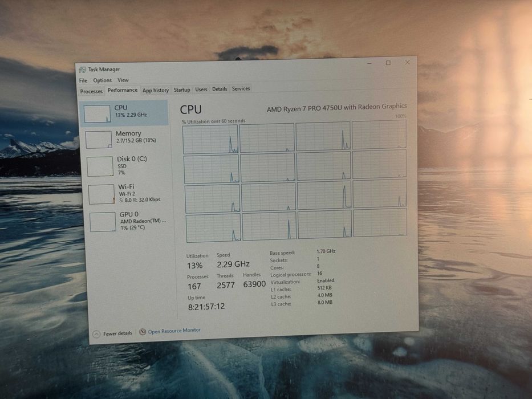Close the Task Manager window
This screenshot has height=399, width=532.
[x=407, y=62]
